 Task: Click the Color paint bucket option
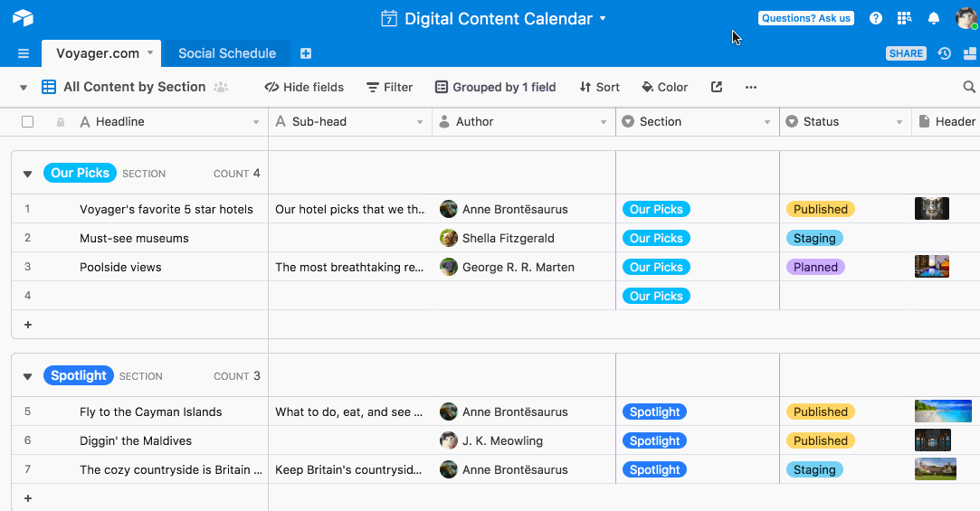tap(665, 87)
